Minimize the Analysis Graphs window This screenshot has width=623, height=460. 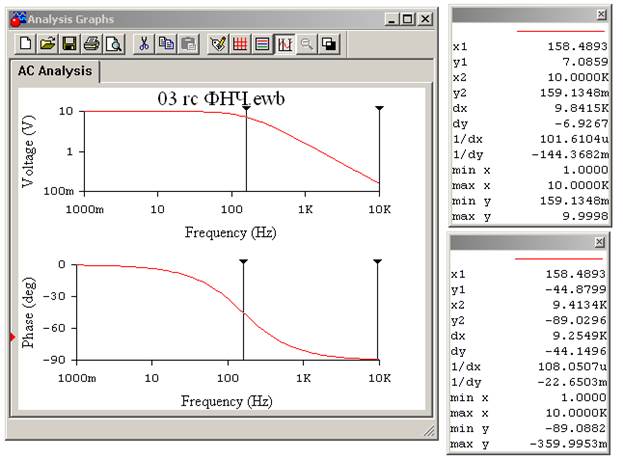click(391, 19)
